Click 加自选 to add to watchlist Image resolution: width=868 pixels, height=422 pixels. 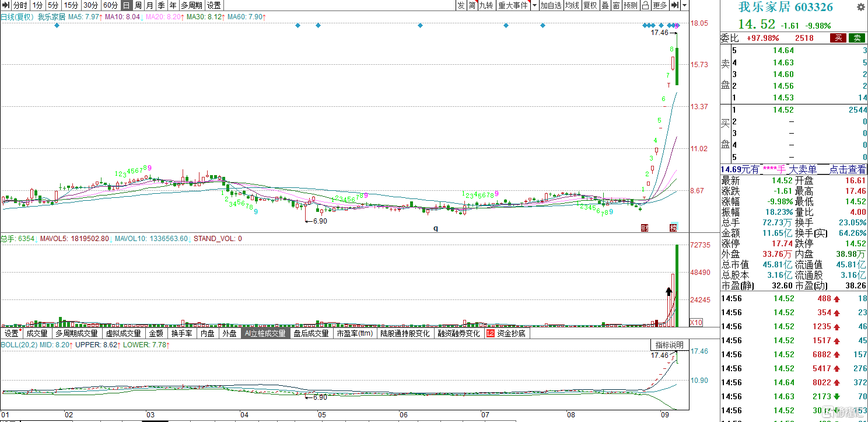550,5
